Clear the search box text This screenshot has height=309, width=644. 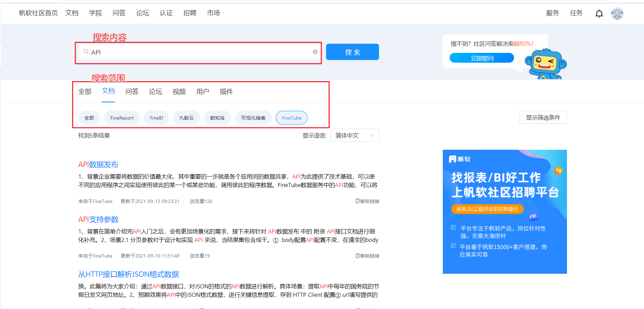[315, 52]
